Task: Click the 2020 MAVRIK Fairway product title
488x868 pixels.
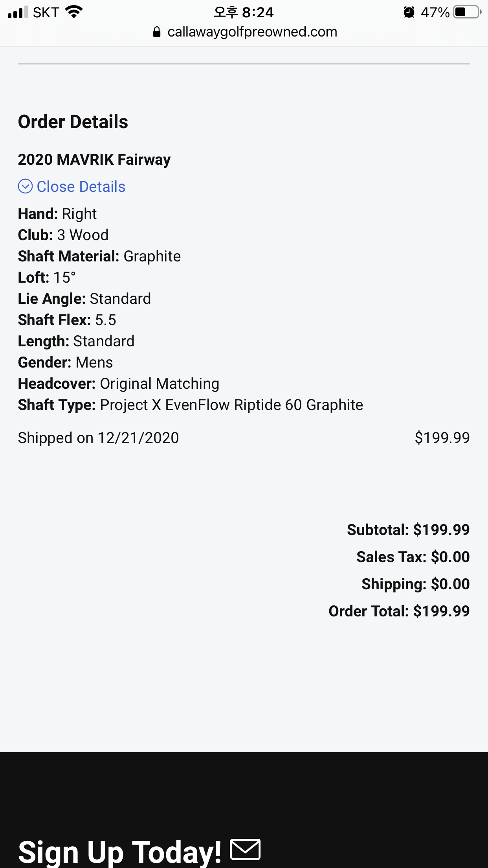Action: pyautogui.click(x=94, y=160)
